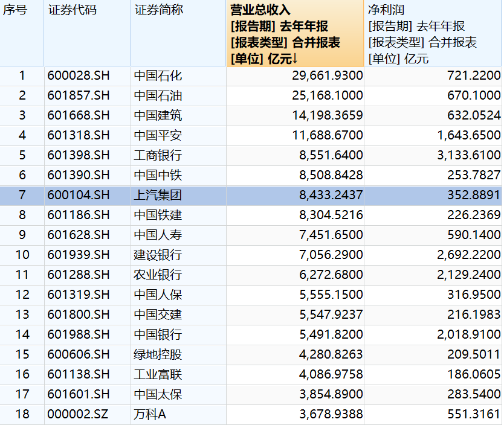The width and height of the screenshot is (504, 425).
Task: Select the name 中国中铁
Action: pos(158,175)
